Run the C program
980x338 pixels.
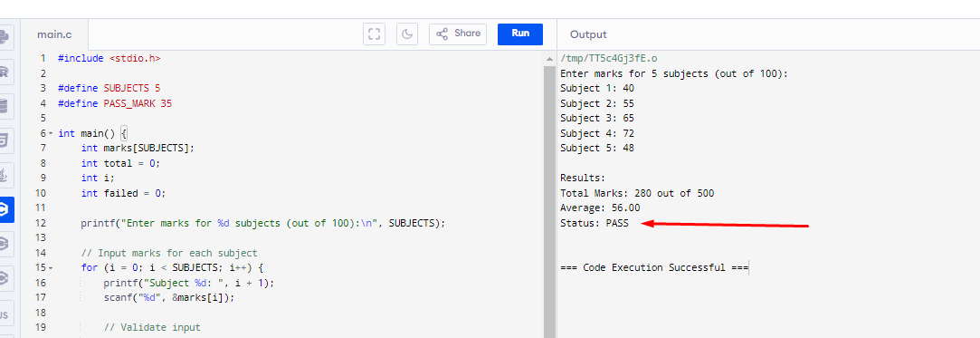pos(520,34)
